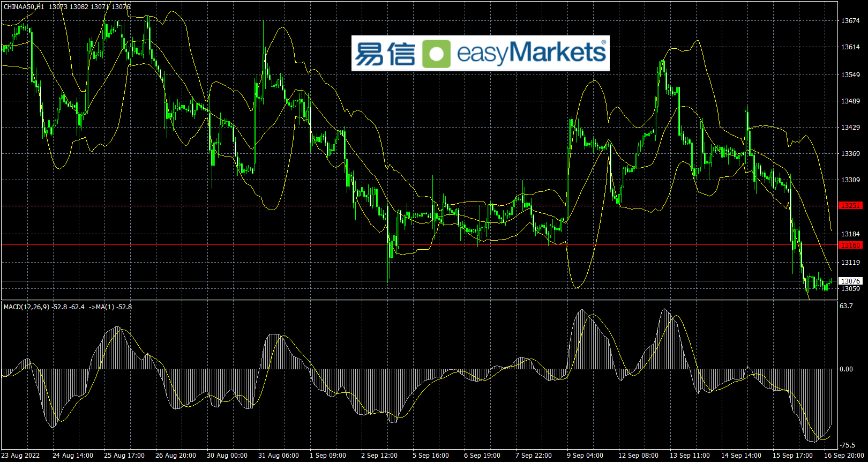Click the 13674 price axis value
The height and width of the screenshot is (462, 868).
850,21
